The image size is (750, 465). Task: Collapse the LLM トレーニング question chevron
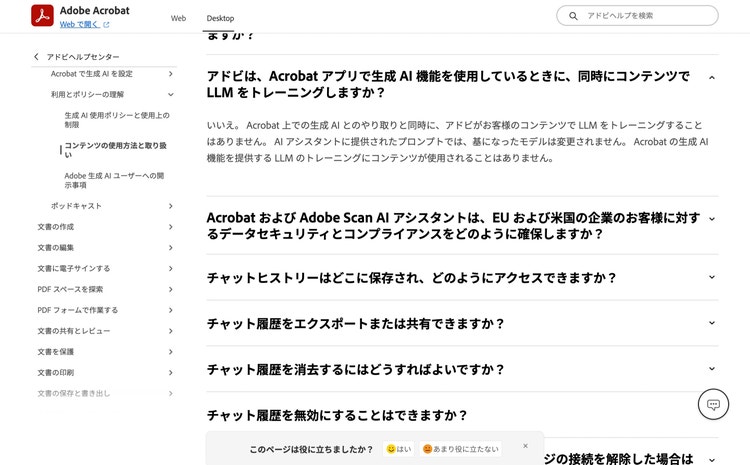coord(712,78)
